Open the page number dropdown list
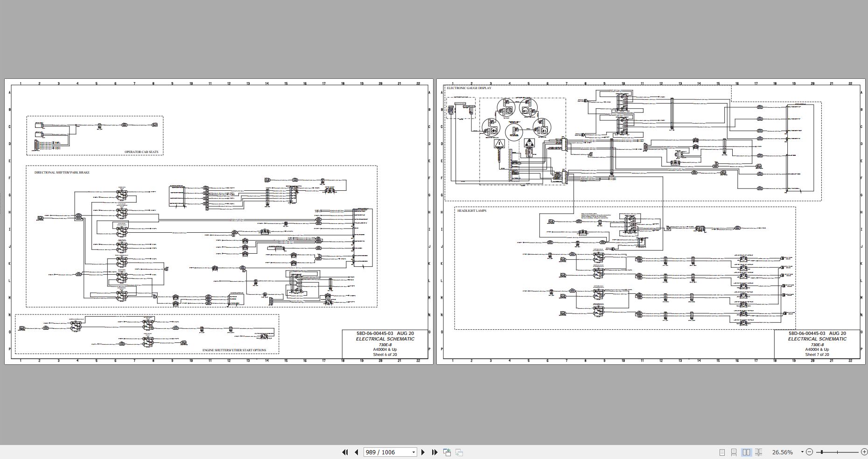The width and height of the screenshot is (868, 459). pos(413,452)
